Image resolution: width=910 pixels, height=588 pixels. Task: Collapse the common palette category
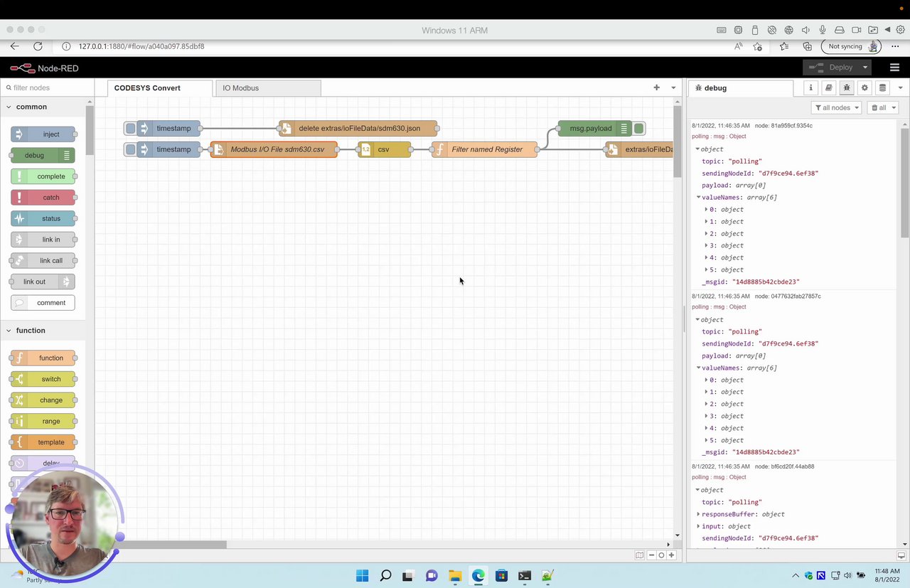click(x=31, y=107)
